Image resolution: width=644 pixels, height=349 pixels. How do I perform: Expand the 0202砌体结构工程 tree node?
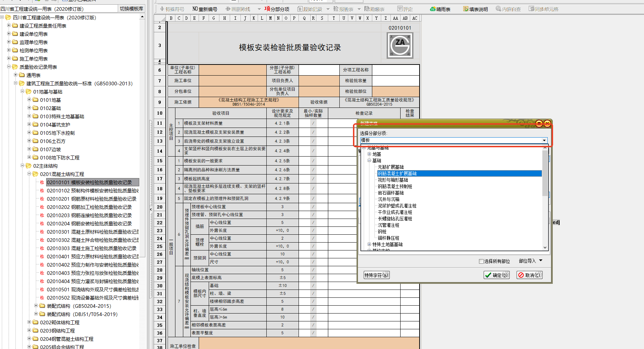(x=29, y=322)
